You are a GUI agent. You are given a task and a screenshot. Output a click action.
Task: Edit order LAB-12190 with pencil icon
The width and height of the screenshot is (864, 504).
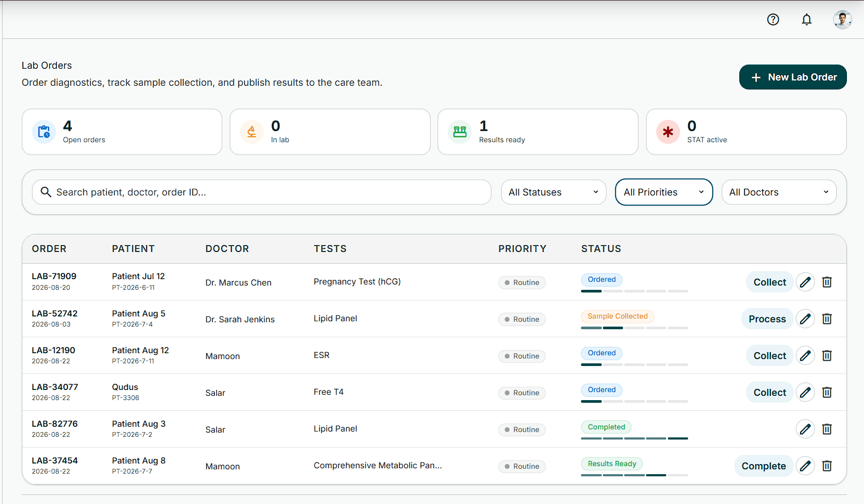pyautogui.click(x=805, y=355)
